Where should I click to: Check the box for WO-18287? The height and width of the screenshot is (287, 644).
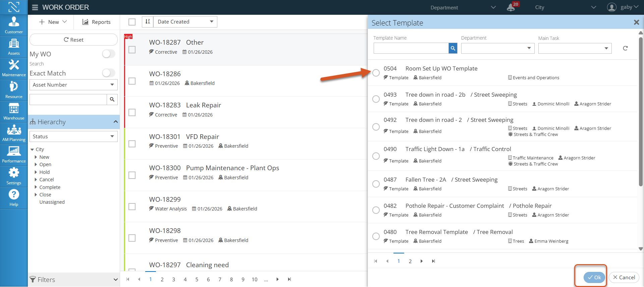132,50
